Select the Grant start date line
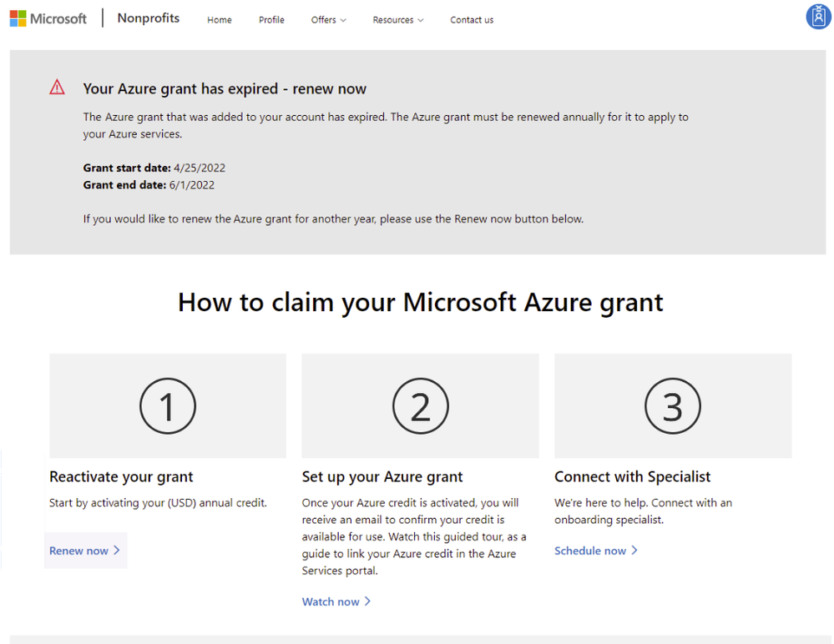834x644 pixels. click(154, 168)
